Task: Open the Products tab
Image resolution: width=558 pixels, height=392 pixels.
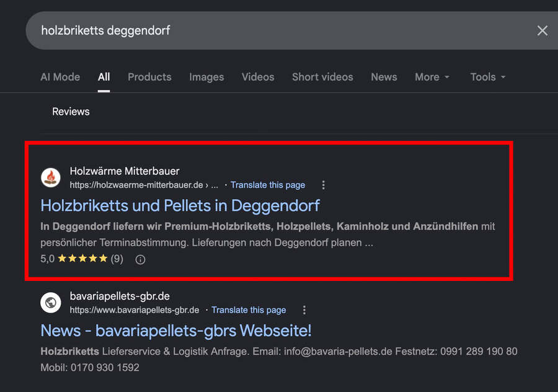Action: pos(149,77)
